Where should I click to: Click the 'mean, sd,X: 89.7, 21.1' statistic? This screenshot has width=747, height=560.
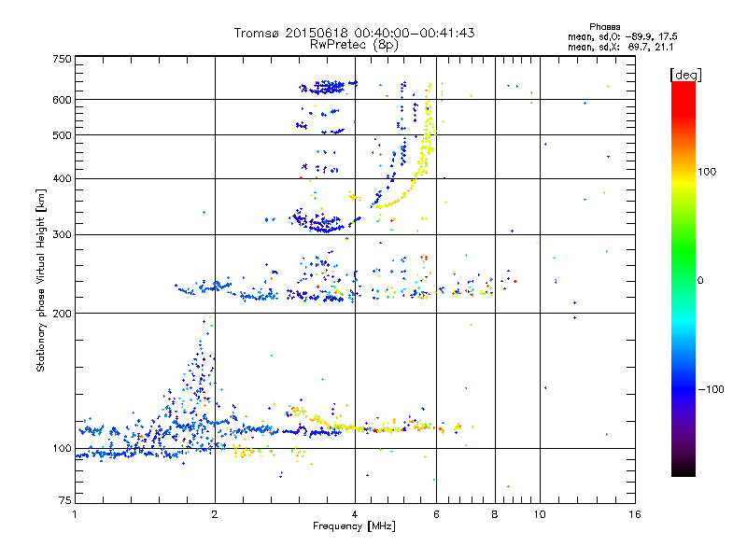click(620, 47)
